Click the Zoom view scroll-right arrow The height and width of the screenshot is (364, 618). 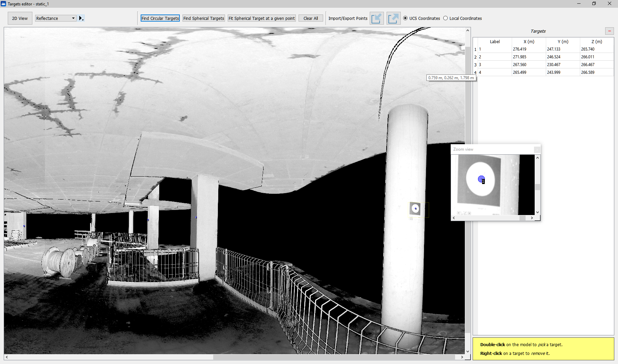coord(532,218)
